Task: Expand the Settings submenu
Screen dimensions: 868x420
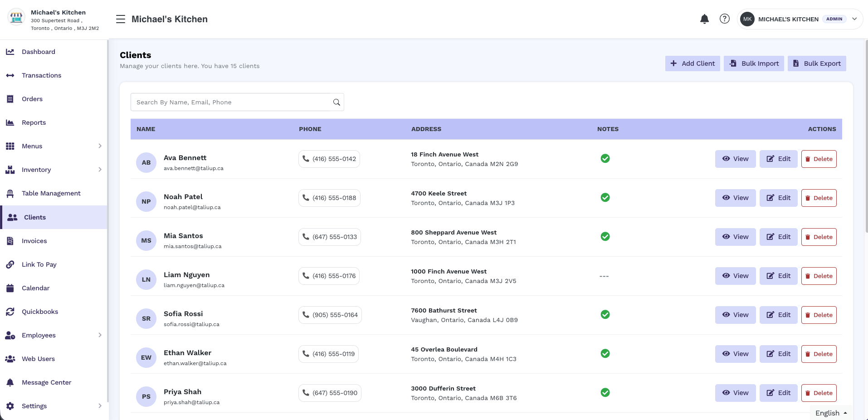Action: click(100, 406)
